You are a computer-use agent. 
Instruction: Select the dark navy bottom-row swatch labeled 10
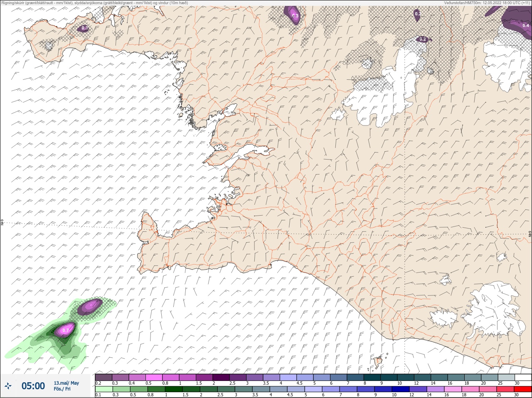click(401, 389)
